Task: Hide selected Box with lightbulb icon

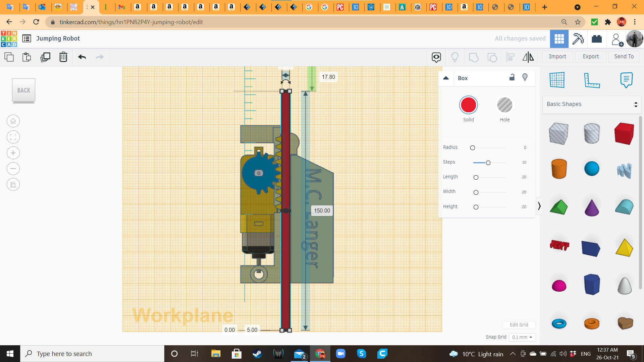Action: click(x=525, y=77)
